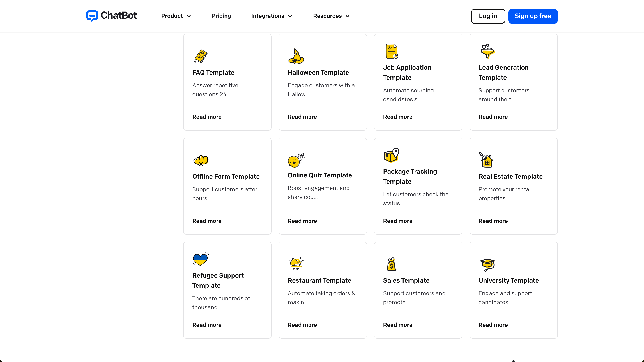The image size is (644, 362).
Task: Click the Sales money bag icon
Action: 391,264
